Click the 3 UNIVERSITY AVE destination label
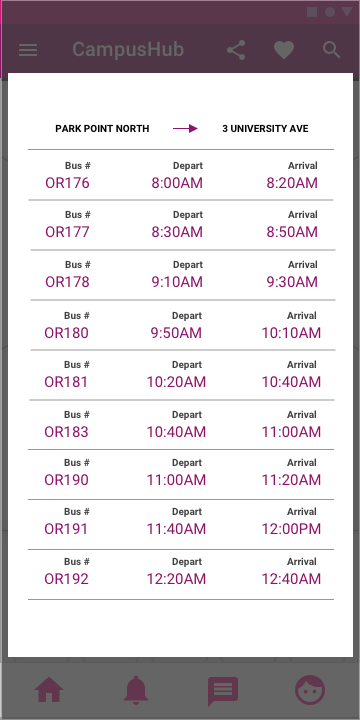Image resolution: width=360 pixels, height=720 pixels. [x=265, y=129]
